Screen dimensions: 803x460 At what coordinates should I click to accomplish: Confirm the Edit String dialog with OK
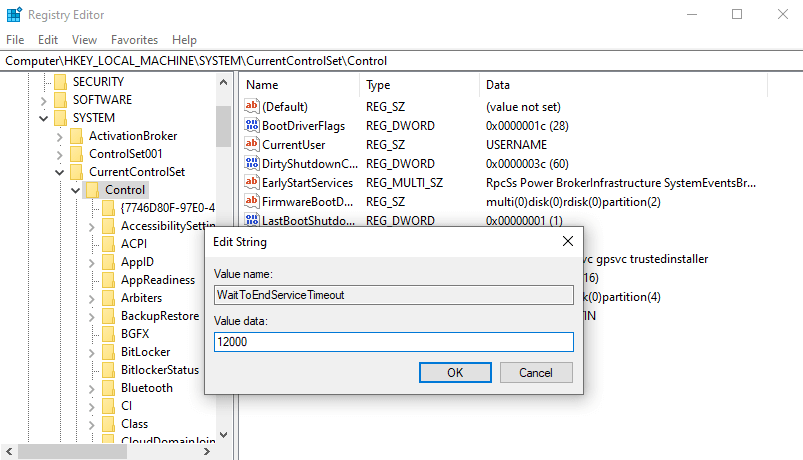[x=455, y=372]
